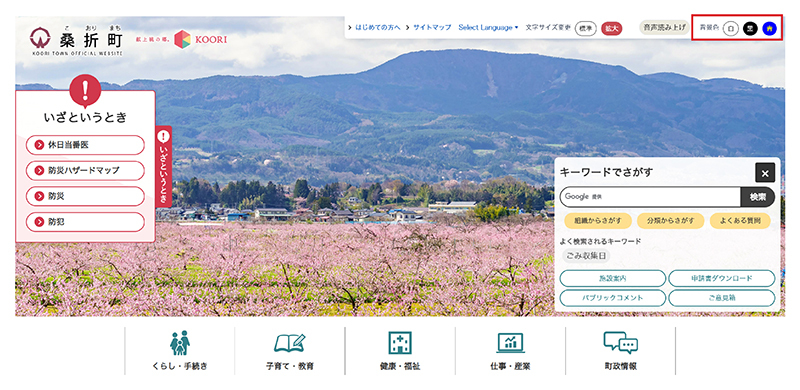Open the 防犯 emergency link
Viewport: 800px width, 390px height.
(85, 222)
